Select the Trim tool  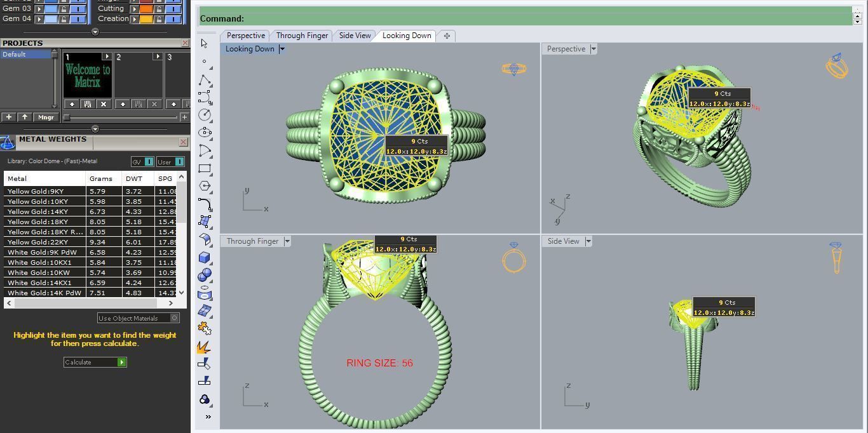tap(204, 364)
